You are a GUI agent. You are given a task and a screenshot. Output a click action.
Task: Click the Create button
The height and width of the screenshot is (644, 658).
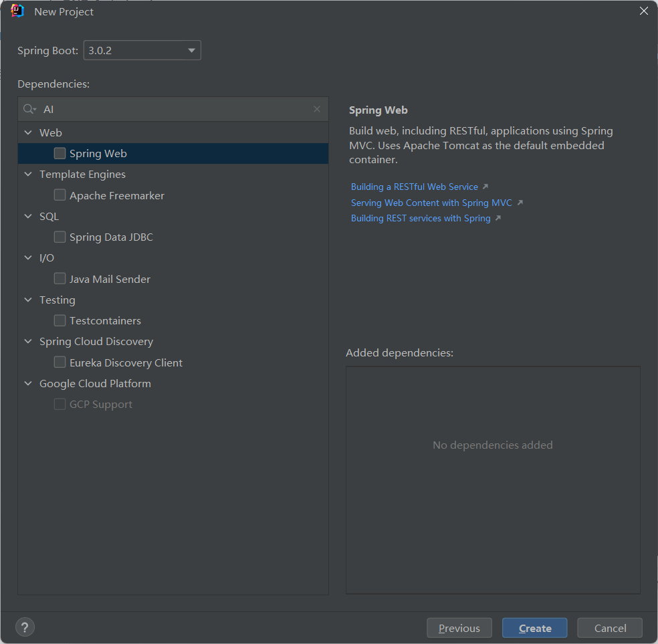coord(535,628)
